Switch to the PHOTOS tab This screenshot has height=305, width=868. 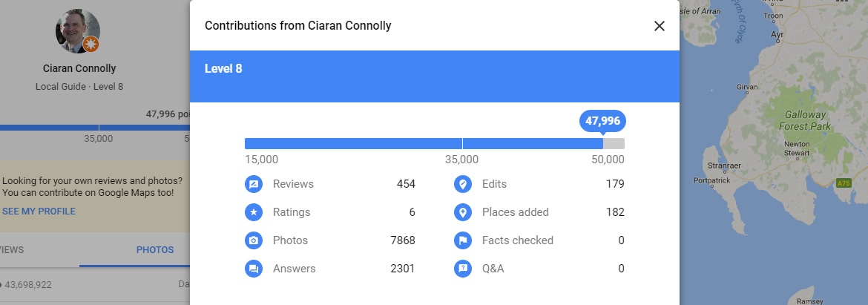(155, 249)
